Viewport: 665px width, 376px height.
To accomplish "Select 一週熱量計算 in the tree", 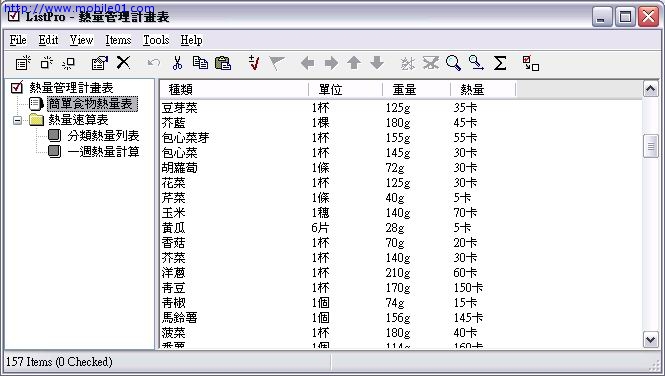I will pyautogui.click(x=103, y=151).
